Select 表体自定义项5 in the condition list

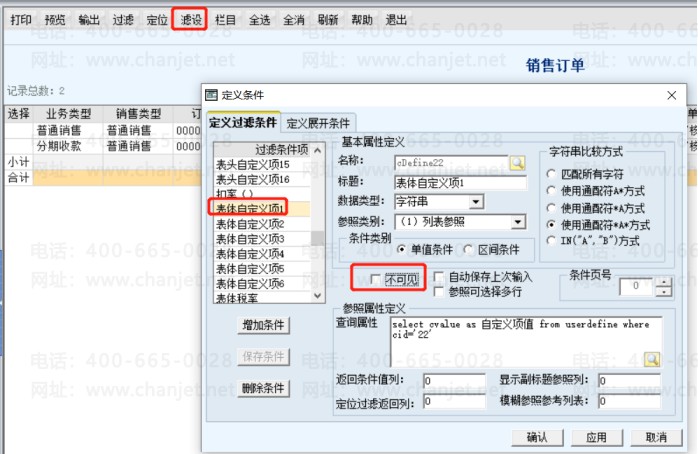pos(262,269)
